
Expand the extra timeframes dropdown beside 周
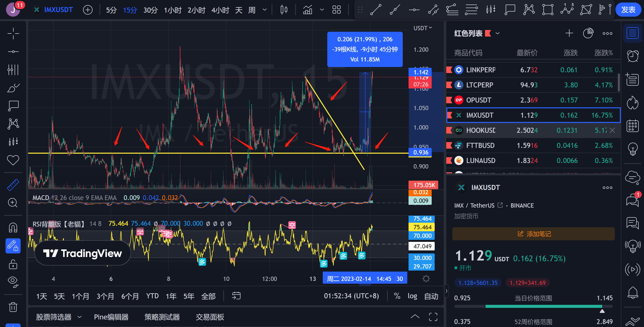click(x=264, y=10)
